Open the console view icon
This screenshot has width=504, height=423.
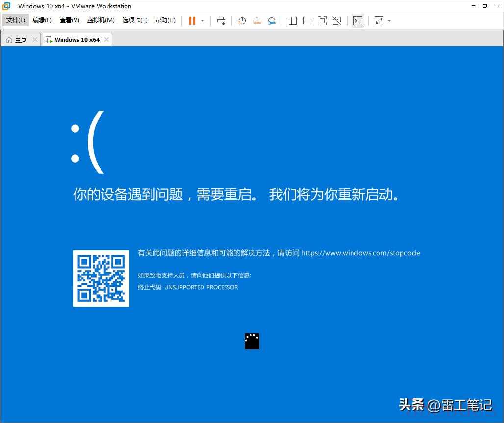[x=358, y=21]
